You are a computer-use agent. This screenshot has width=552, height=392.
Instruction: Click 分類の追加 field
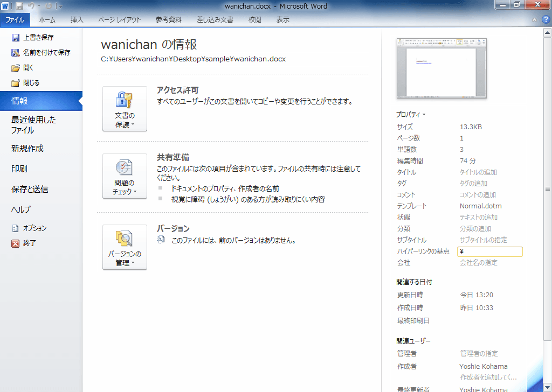coord(475,228)
